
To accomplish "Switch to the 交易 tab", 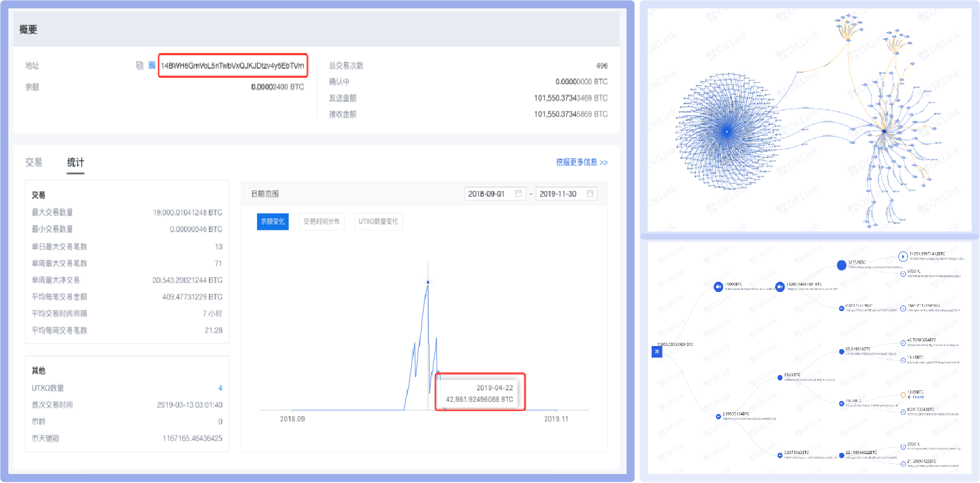I will click(35, 162).
